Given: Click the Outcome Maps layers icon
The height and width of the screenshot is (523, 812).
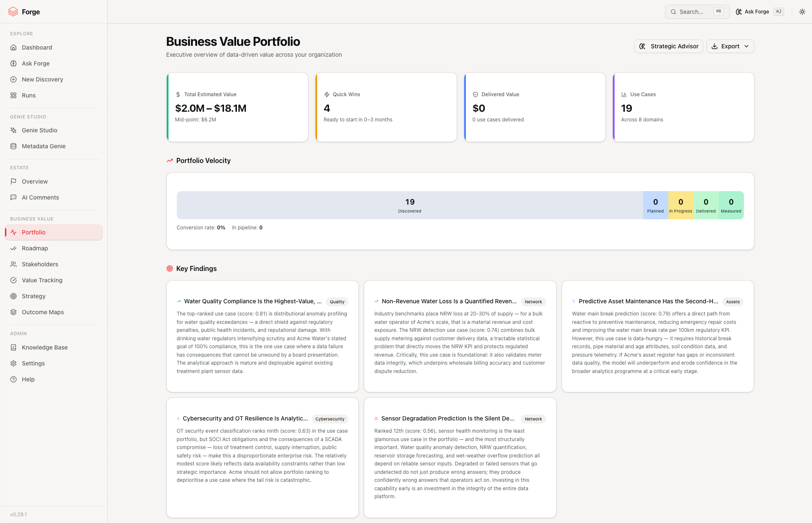Looking at the screenshot, I should (13, 312).
